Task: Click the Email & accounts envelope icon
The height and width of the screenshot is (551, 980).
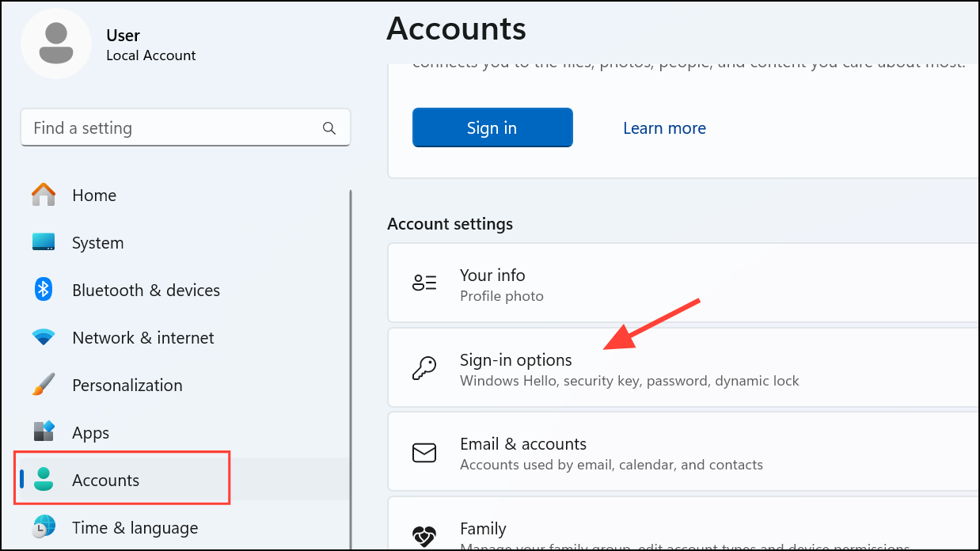Action: coord(424,452)
